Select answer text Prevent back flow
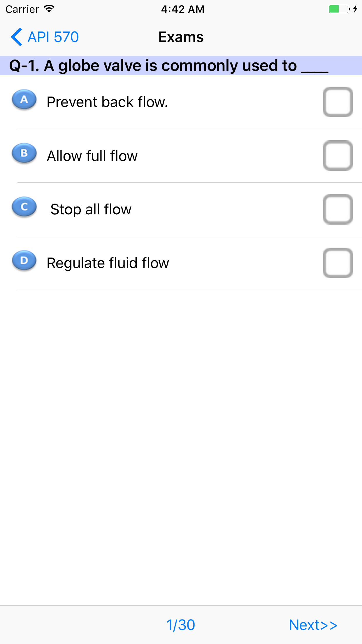362x644 pixels. (107, 102)
